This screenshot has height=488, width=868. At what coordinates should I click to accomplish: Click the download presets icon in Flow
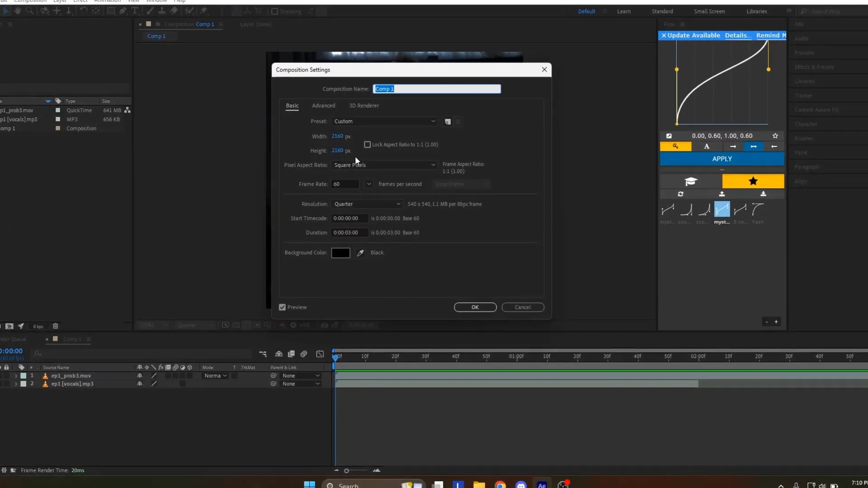(763, 194)
